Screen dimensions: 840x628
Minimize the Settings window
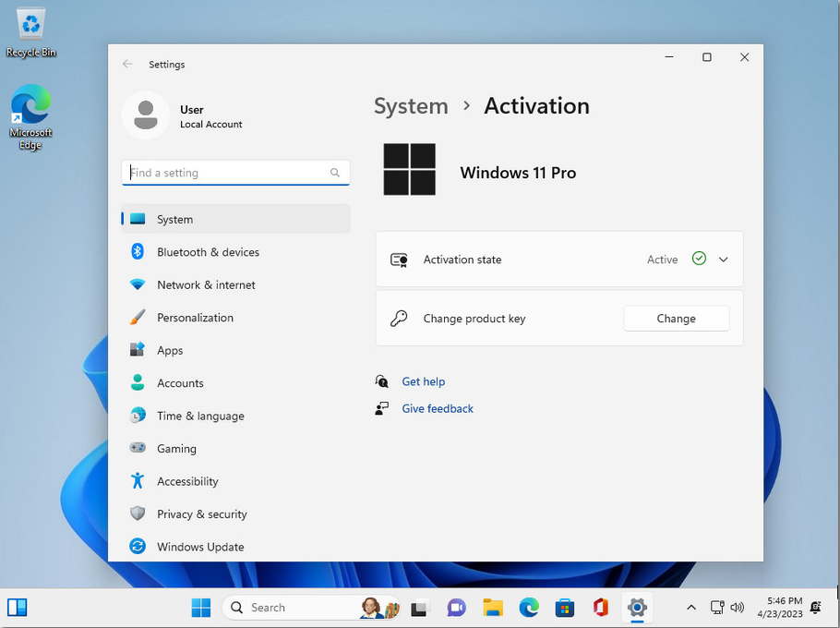tap(669, 57)
